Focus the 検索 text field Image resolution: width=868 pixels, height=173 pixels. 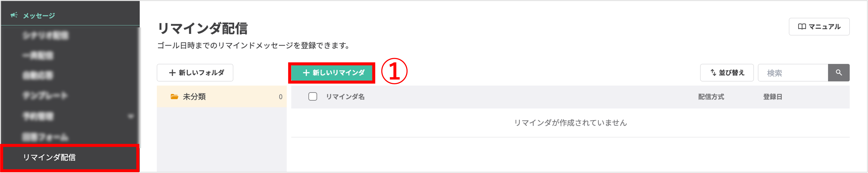coord(793,73)
